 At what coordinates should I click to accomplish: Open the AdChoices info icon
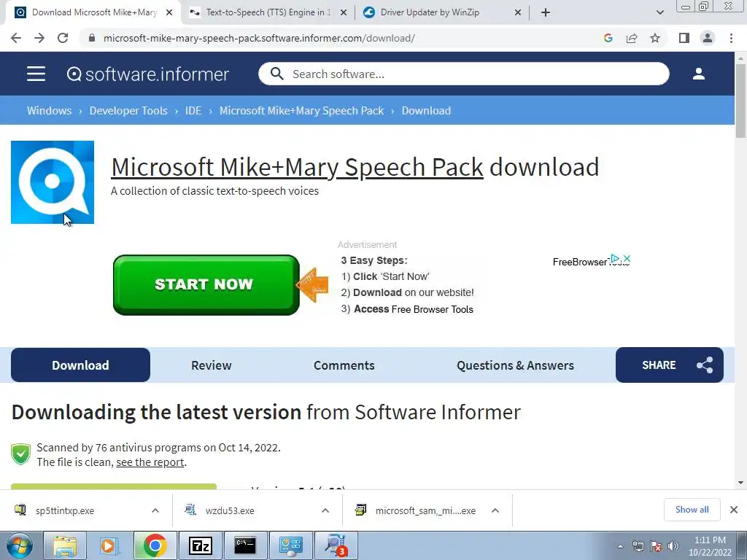tap(615, 259)
